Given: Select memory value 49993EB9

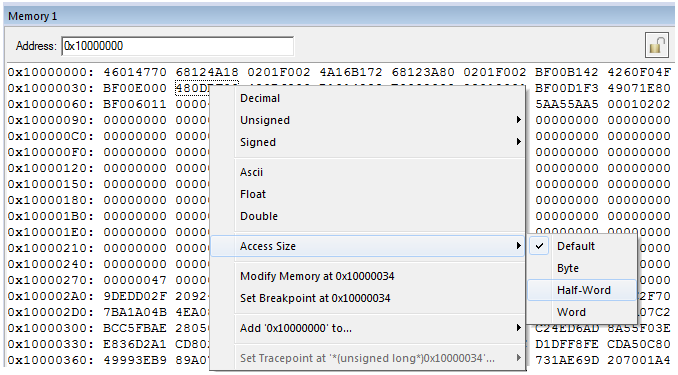Looking at the screenshot, I should tap(135, 360).
